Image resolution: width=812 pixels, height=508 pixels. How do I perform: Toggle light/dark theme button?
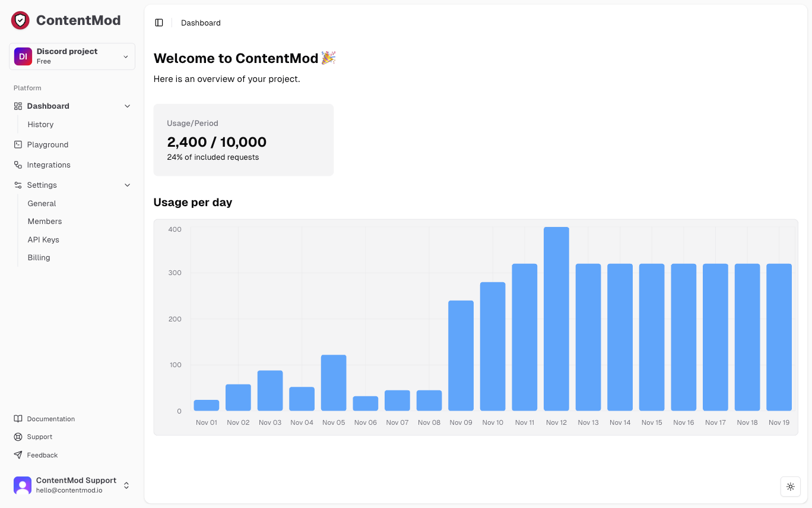790,487
